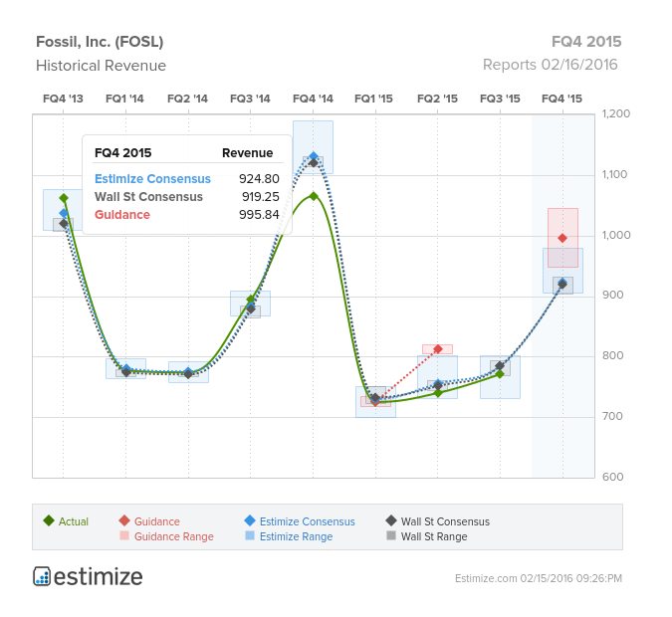Click the FQ2 '15 red Guidance point
This screenshot has width=672, height=617.
tap(438, 348)
